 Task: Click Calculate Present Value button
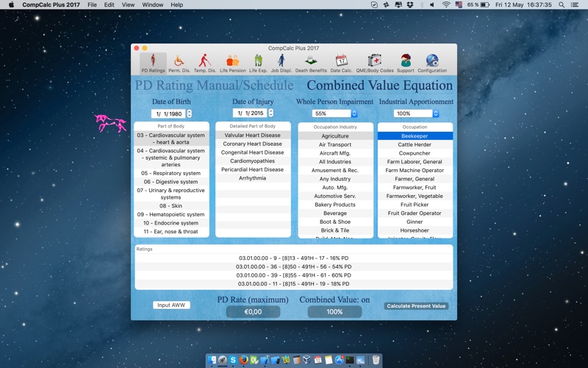click(416, 306)
